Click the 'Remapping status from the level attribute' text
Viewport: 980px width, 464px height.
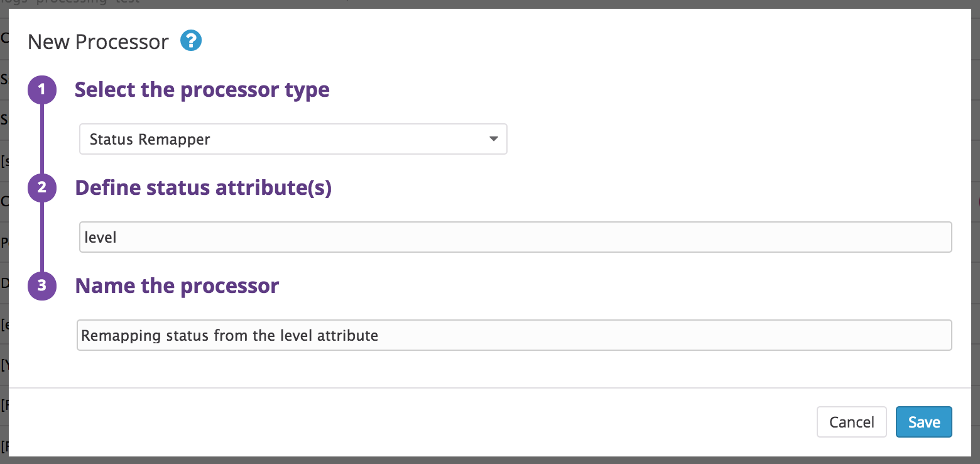point(230,335)
